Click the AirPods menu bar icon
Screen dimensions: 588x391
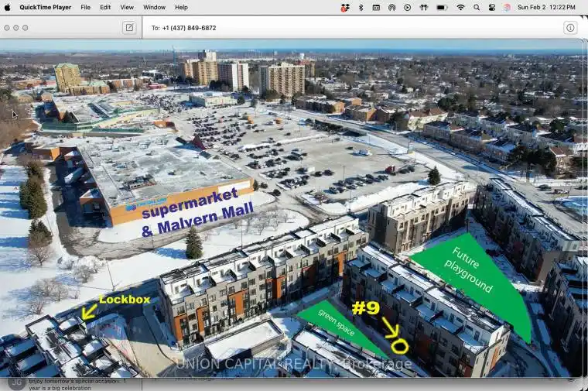424,7
